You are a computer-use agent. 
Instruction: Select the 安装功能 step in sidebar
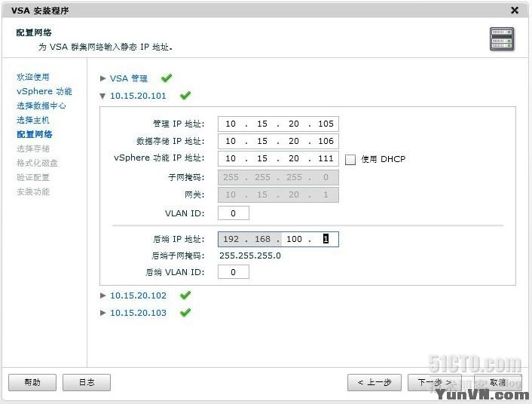pos(33,191)
